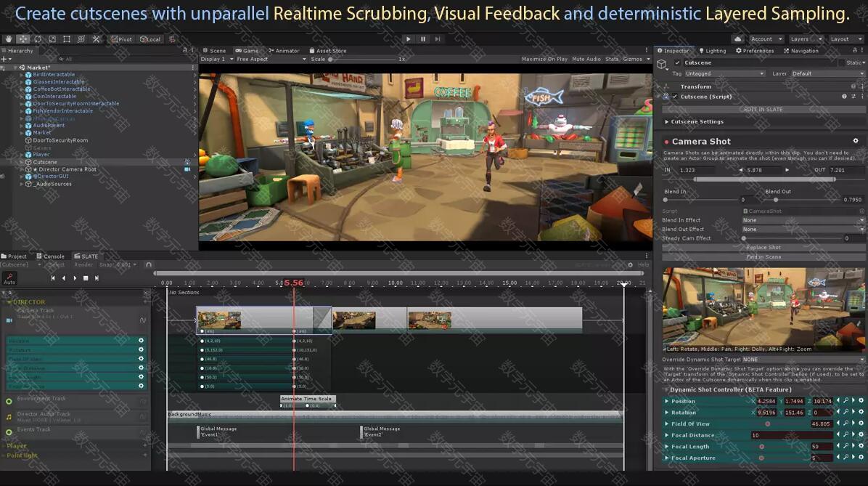
Task: Select the Hand tool in toolbar
Action: pos(8,39)
